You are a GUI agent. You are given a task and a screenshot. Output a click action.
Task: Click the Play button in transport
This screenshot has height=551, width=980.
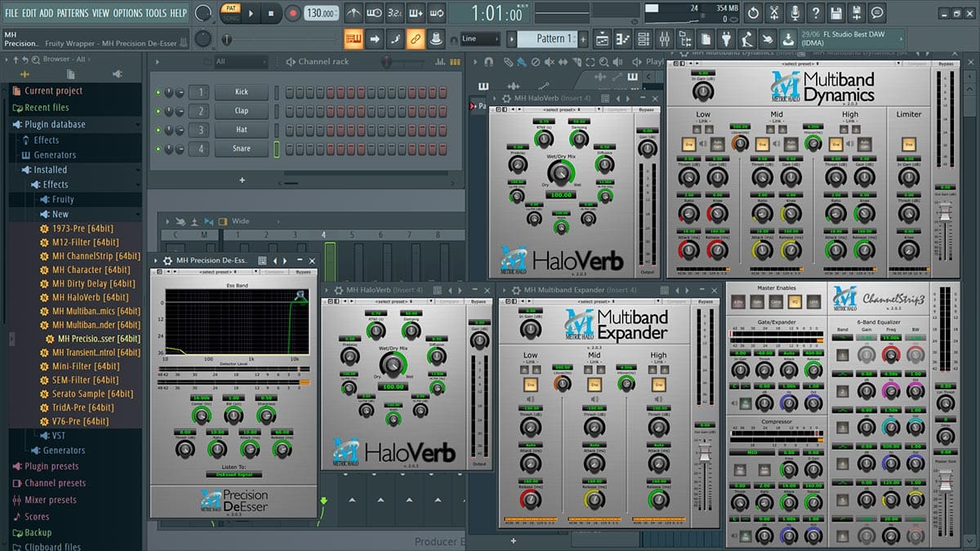coord(252,13)
